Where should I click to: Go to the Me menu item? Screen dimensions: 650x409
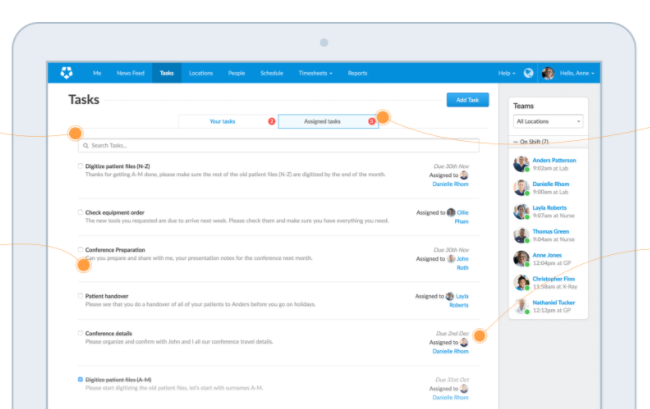pyautogui.click(x=97, y=73)
